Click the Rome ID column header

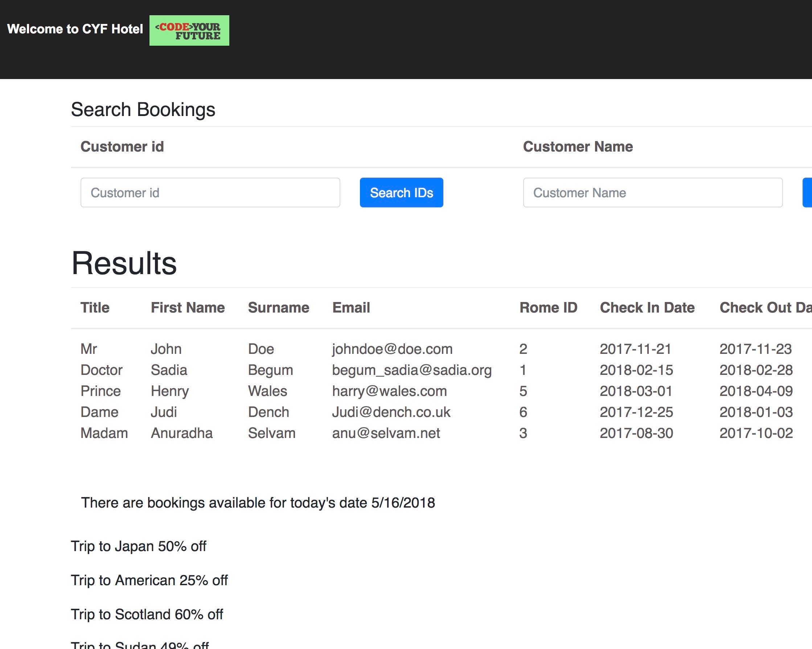click(x=548, y=308)
